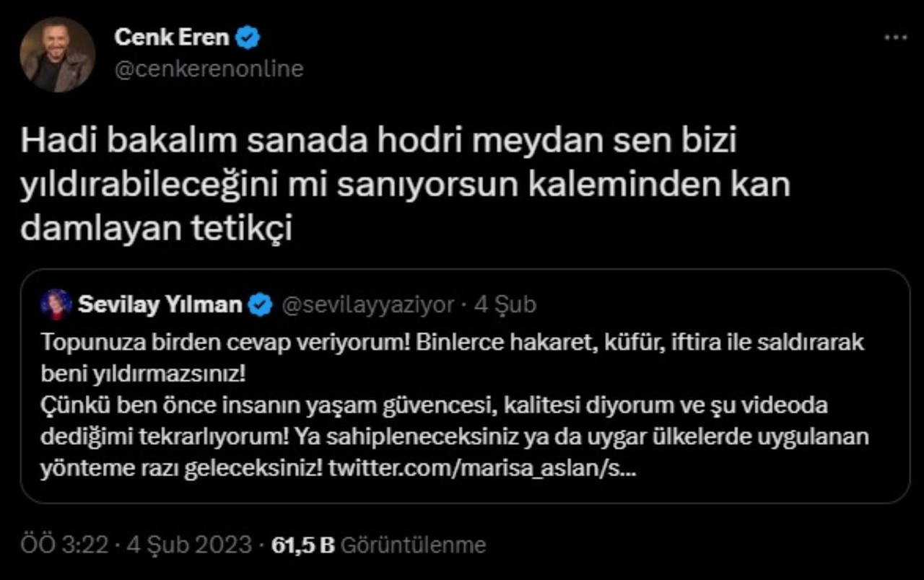This screenshot has width=924, height=580.
Task: Click the Görüntülenme label
Action: pos(412,545)
